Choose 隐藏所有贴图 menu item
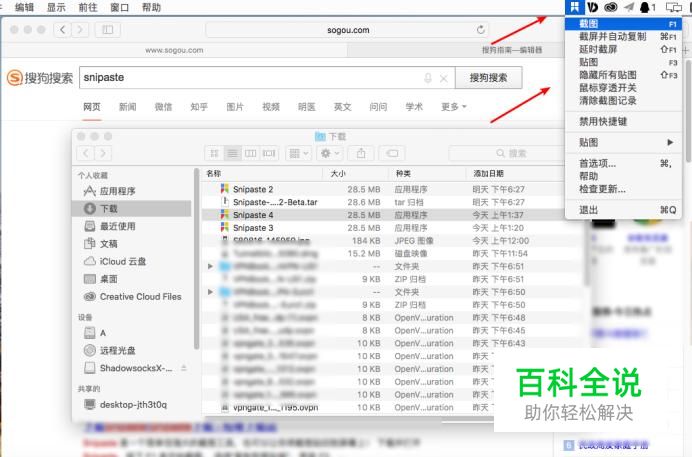The height and width of the screenshot is (457, 692). [x=623, y=75]
